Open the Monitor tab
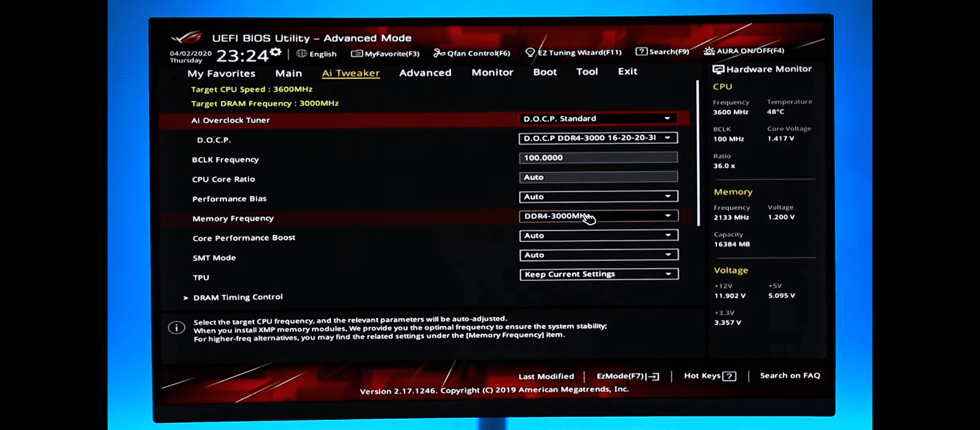 tap(492, 72)
